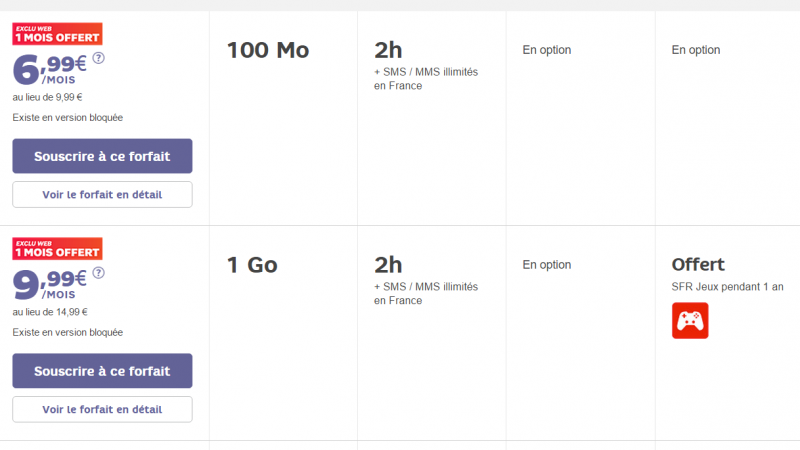Image resolution: width=800 pixels, height=450 pixels.
Task: Click the "SFR Jeux pendant 1 an" text
Action: tap(727, 287)
